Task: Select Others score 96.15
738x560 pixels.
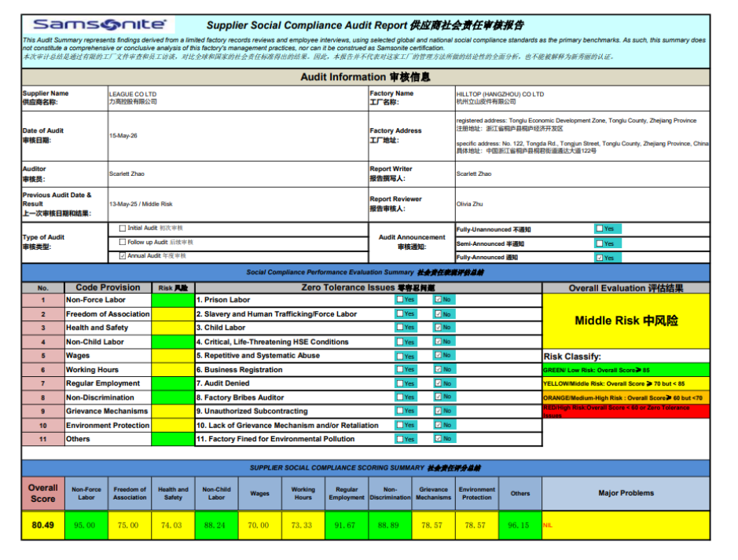Action: (520, 525)
